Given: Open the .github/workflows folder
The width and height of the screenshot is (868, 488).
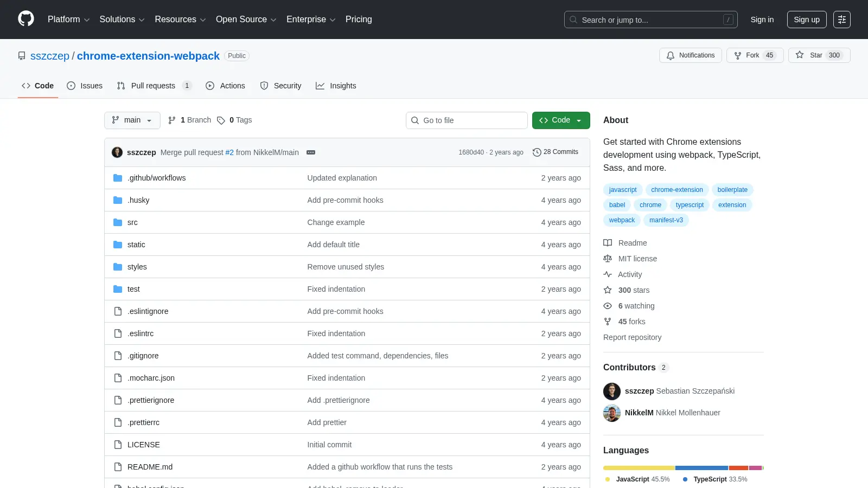Looking at the screenshot, I should coord(156,178).
